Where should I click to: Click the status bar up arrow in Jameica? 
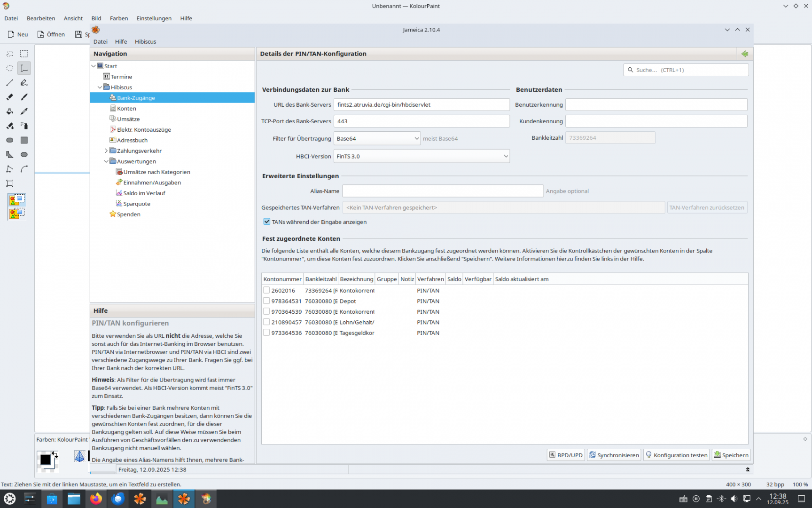pyautogui.click(x=748, y=469)
